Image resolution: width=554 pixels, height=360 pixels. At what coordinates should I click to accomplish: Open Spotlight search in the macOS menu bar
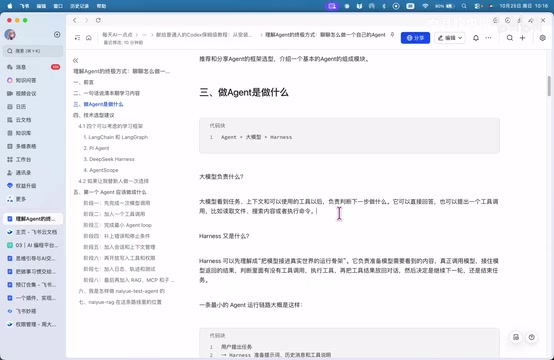(x=464, y=6)
